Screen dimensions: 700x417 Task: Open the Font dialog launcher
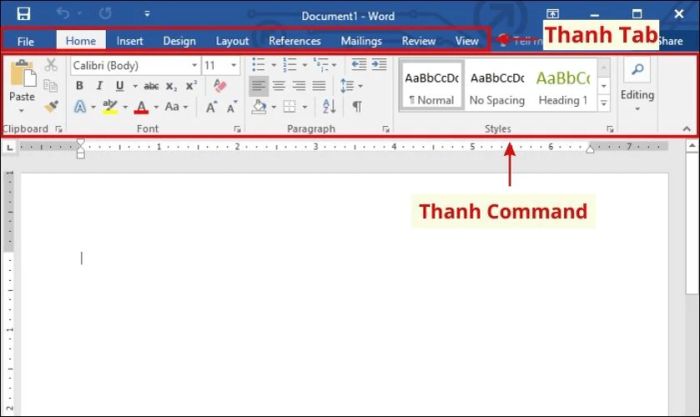237,129
